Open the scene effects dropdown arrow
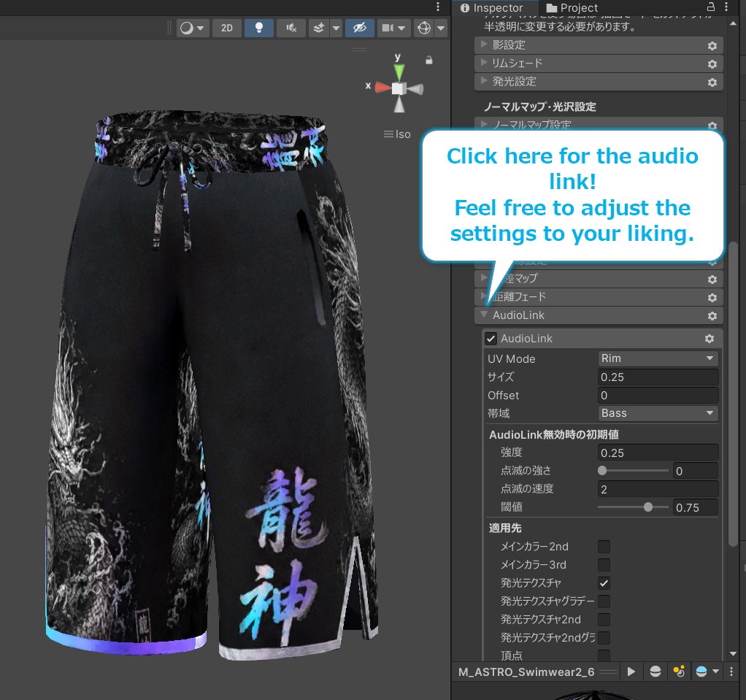Image resolution: width=746 pixels, height=700 pixels. 337,28
